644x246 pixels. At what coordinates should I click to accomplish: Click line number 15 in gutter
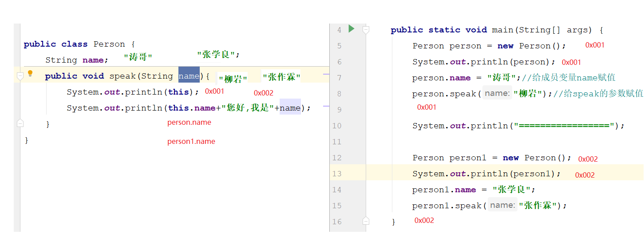pos(337,206)
